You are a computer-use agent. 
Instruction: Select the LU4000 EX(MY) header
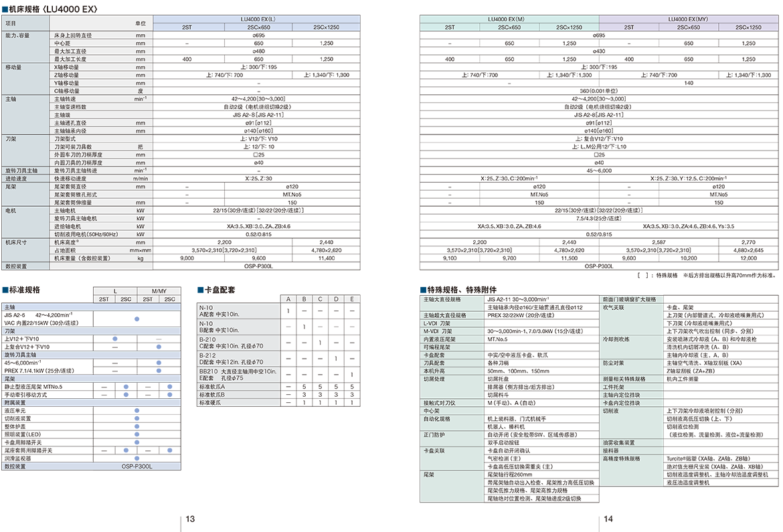687,19
